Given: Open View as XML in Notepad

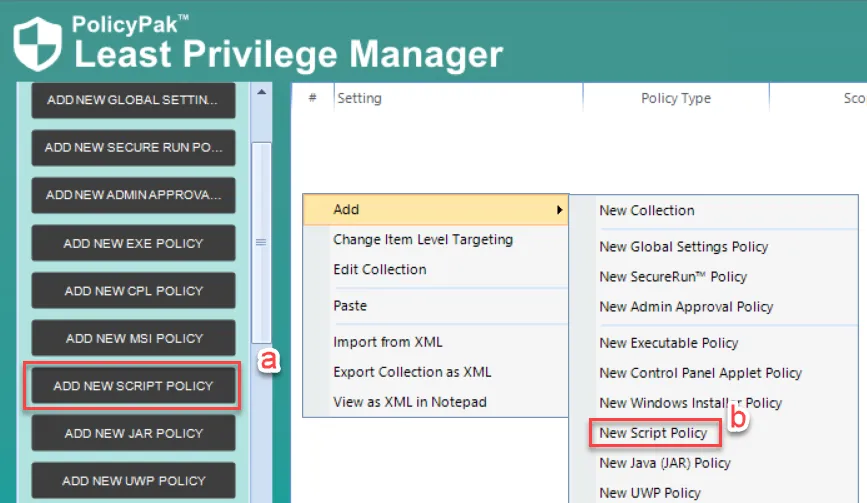Looking at the screenshot, I should tap(410, 402).
